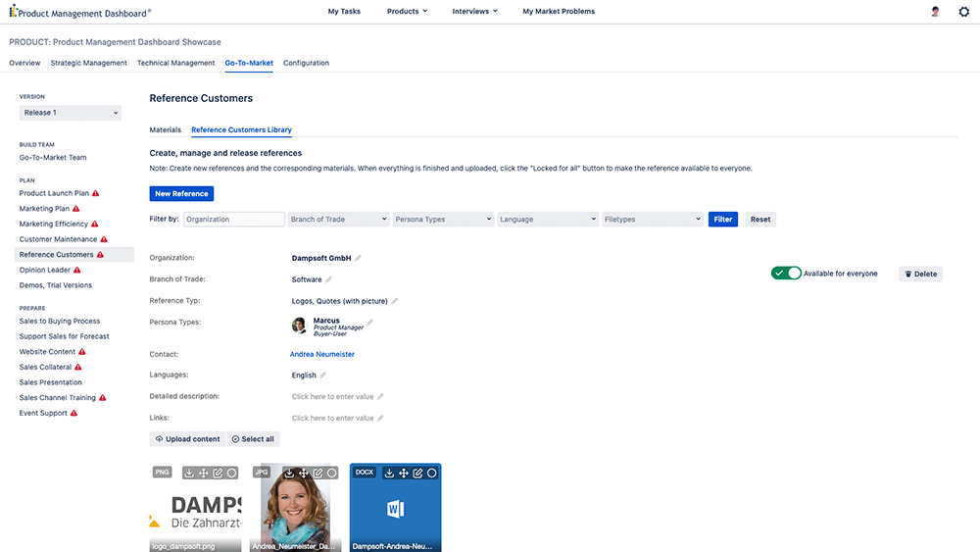Viewport: 980px width, 552px height.
Task: Click warning icon beside Event Support
Action: click(73, 413)
